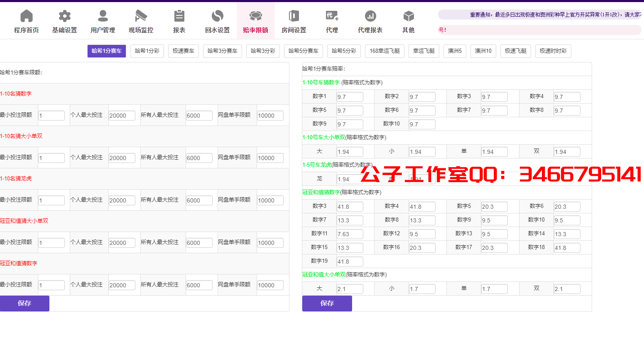Image resolution: width=644 pixels, height=348 pixels.
Task: Edit 冠亚和值 数字6 odds field
Action: [567, 207]
